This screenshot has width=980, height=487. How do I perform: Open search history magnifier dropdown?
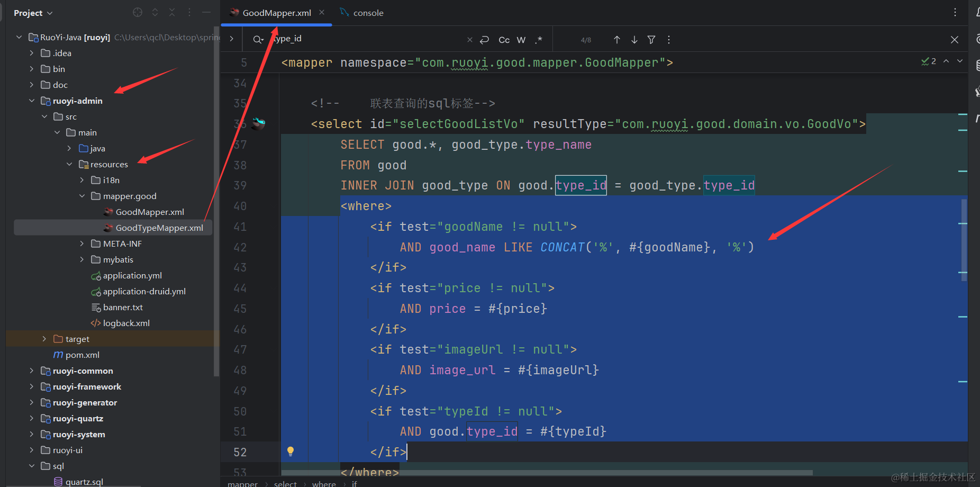[x=258, y=39]
